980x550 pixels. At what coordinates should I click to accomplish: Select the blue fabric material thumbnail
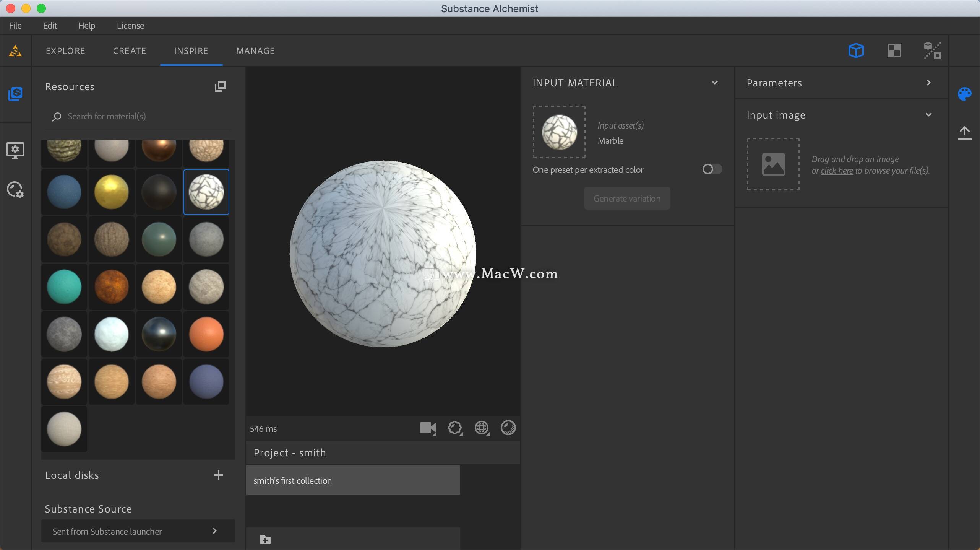coord(64,192)
